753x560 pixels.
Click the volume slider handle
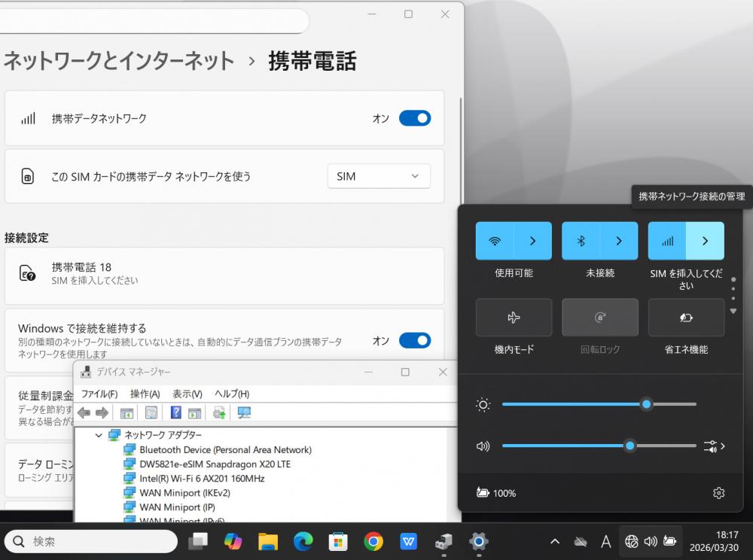[630, 446]
